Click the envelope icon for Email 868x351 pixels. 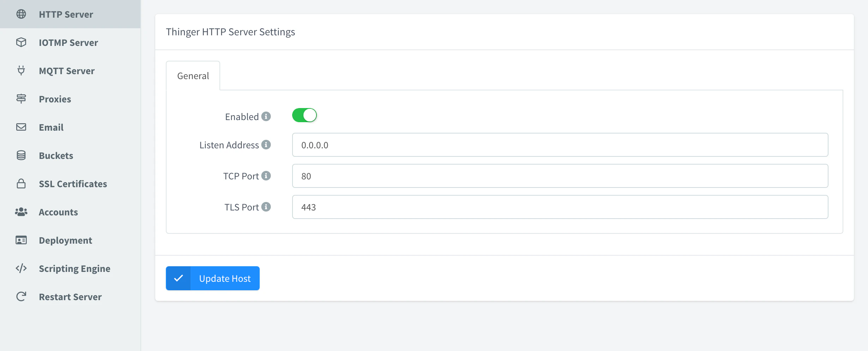[21, 127]
